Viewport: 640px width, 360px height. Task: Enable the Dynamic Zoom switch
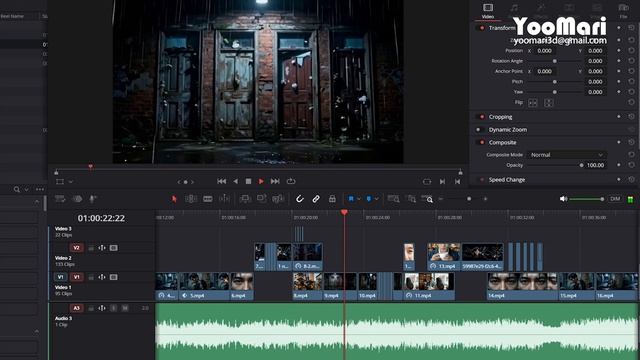[479, 130]
